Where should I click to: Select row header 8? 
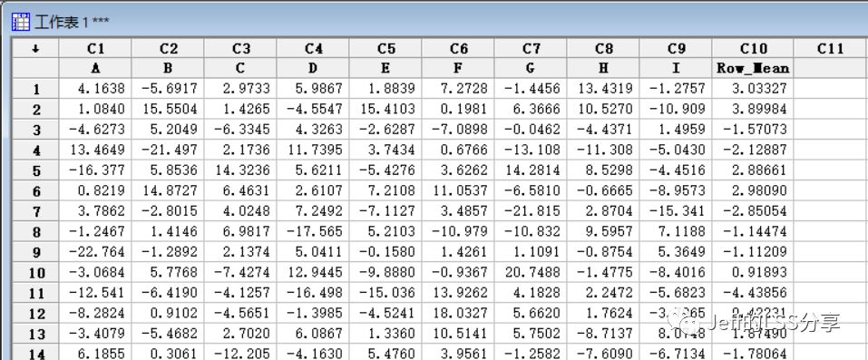(35, 231)
